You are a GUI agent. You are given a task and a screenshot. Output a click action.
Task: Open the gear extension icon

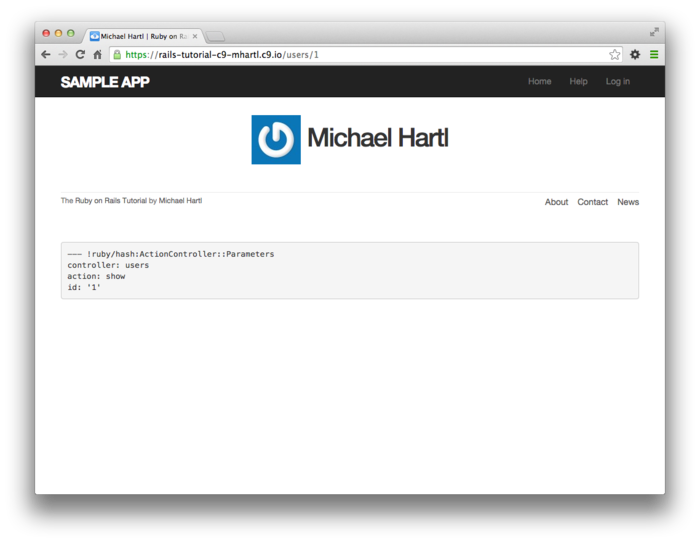635,54
